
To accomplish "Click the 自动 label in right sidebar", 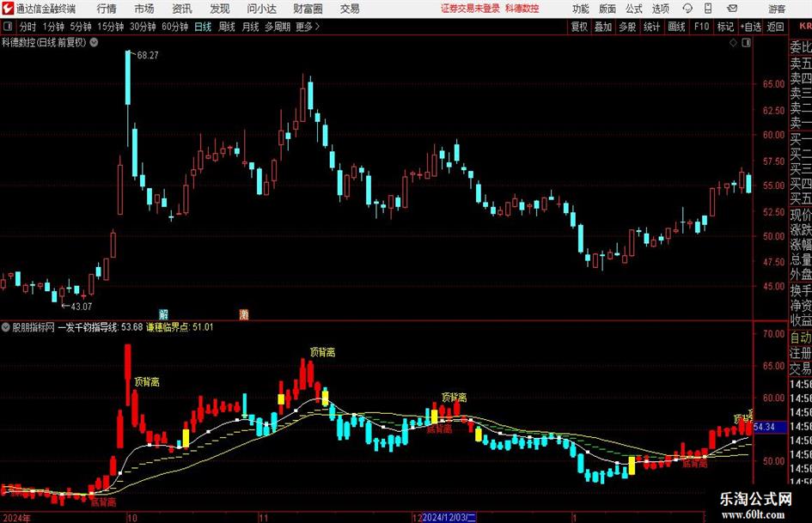I will pyautogui.click(x=800, y=338).
